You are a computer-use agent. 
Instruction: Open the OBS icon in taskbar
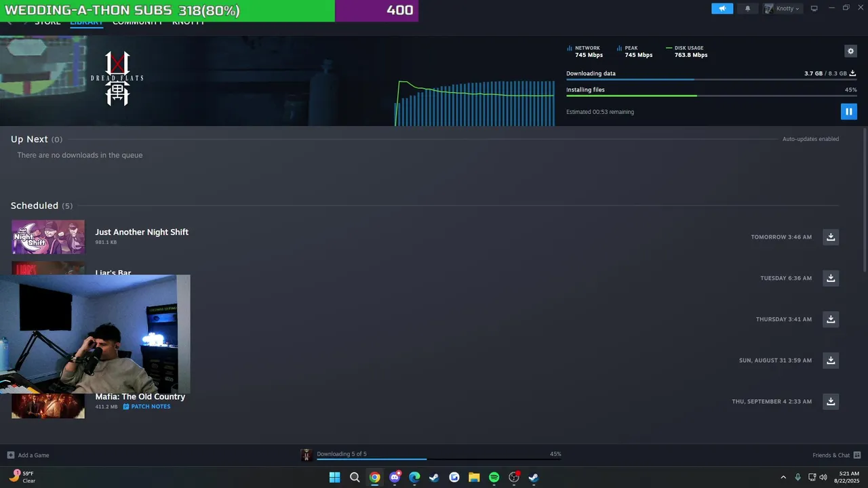(x=514, y=477)
